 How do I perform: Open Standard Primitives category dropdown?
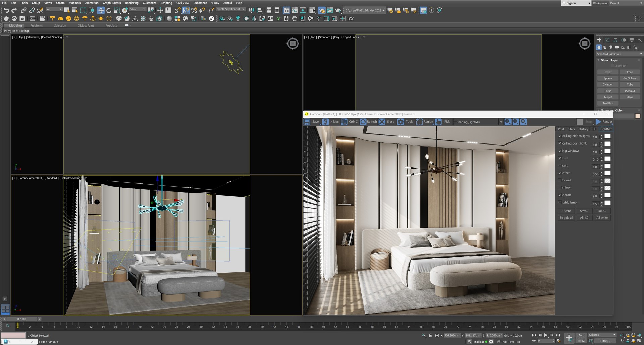619,54
